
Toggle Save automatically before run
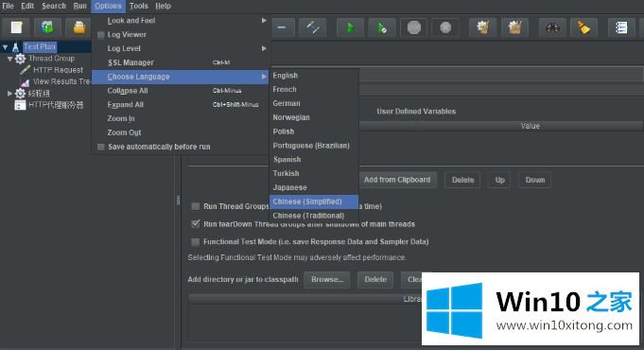click(100, 147)
